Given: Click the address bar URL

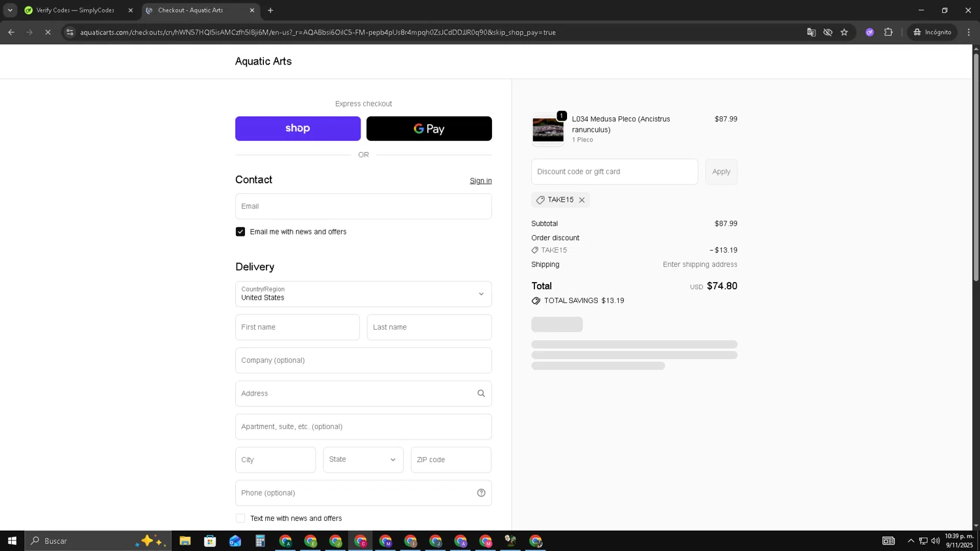Looking at the screenshot, I should point(318,32).
